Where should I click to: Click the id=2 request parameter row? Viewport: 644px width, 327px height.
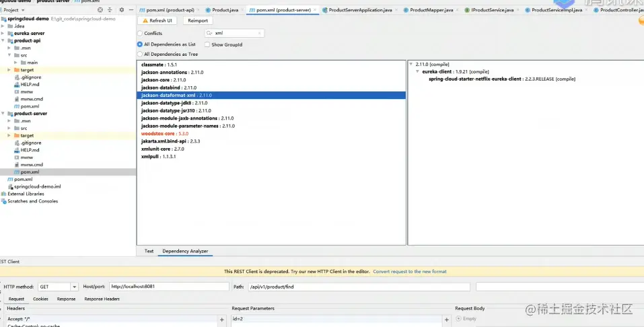coord(336,319)
